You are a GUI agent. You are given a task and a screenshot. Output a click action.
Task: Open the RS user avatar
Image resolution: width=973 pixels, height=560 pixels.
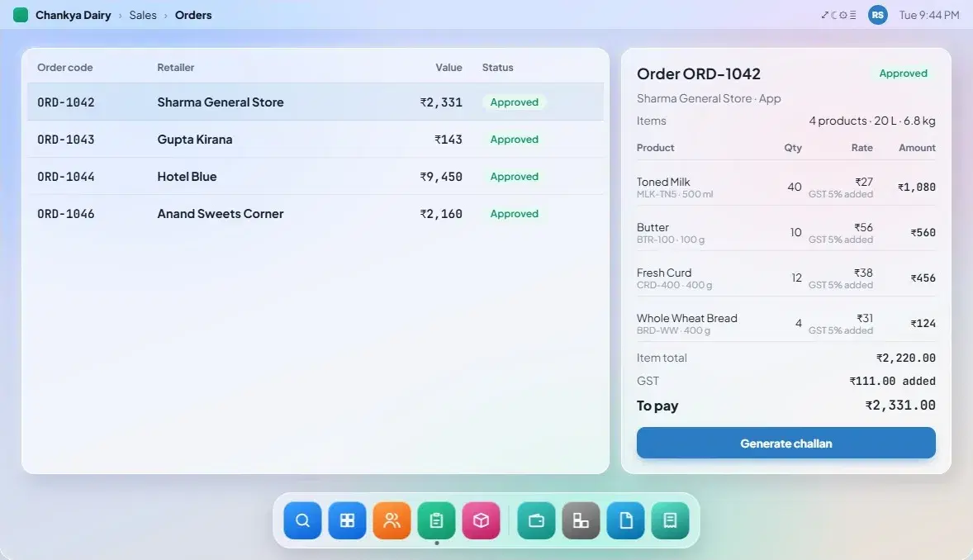(877, 15)
